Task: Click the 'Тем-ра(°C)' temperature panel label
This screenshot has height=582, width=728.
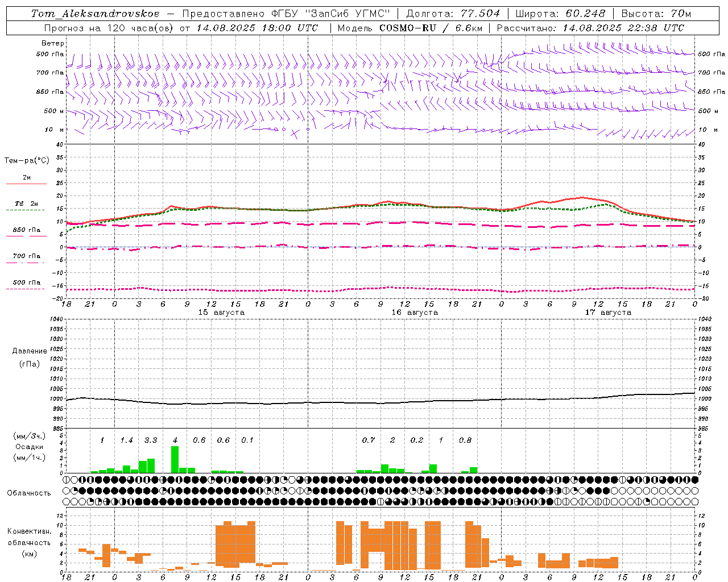Action: [27, 161]
